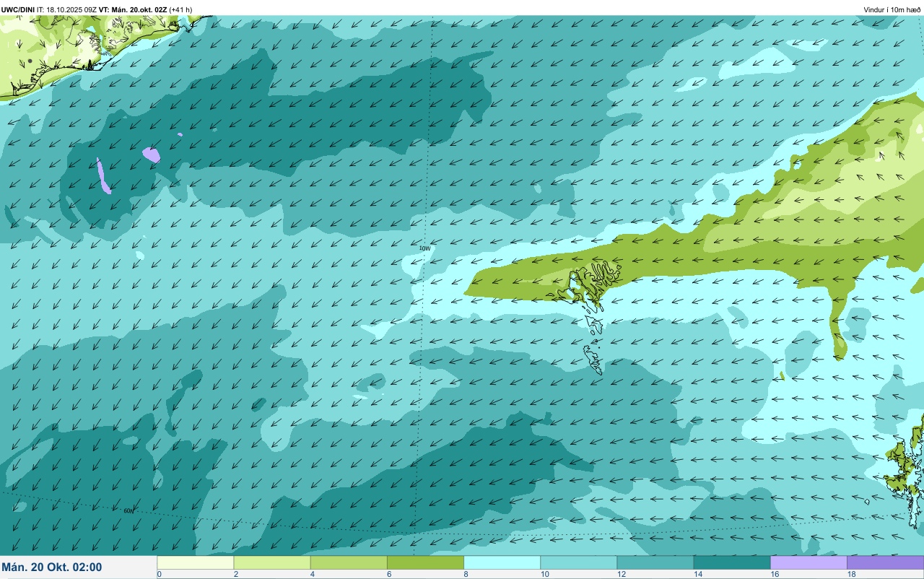Click the legend number '16'
The width and height of the screenshot is (924, 579).
(774, 574)
